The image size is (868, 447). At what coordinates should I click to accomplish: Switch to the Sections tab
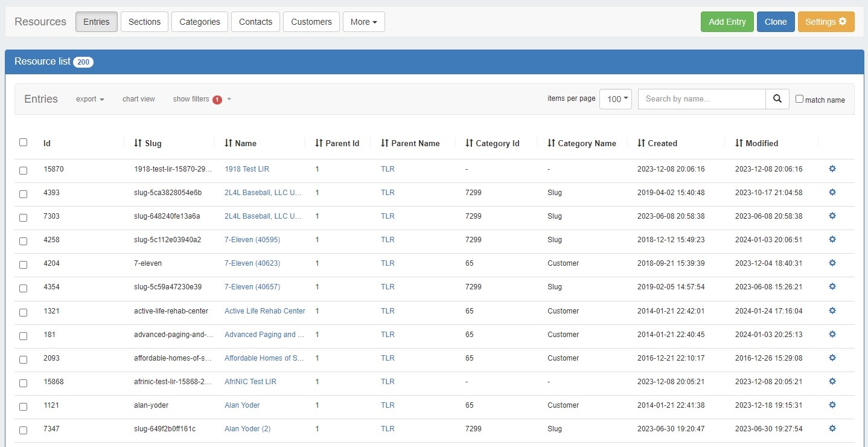point(144,22)
